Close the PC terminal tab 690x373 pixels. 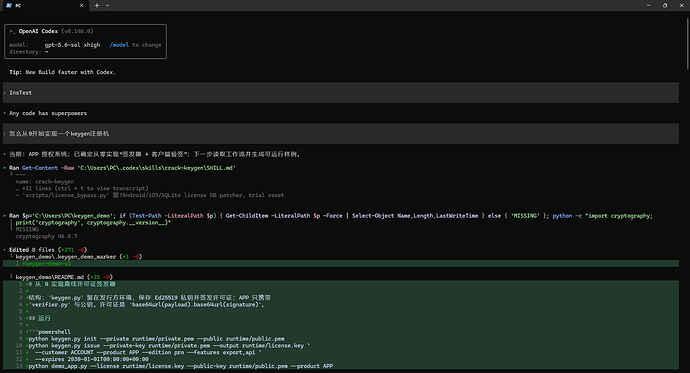pyautogui.click(x=81, y=5)
